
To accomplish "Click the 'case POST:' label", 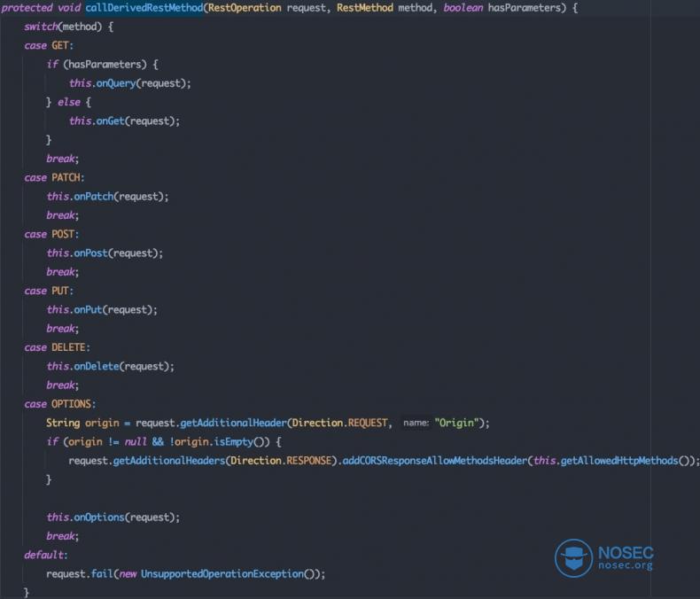I will tap(51, 234).
